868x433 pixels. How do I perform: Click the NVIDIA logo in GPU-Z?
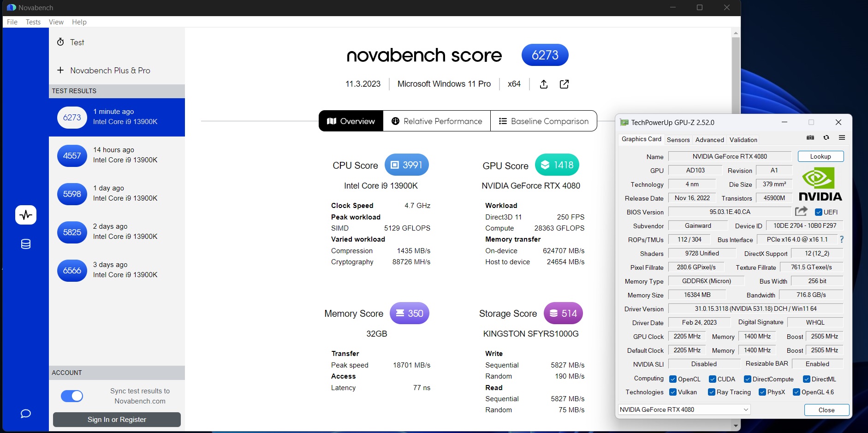click(820, 184)
